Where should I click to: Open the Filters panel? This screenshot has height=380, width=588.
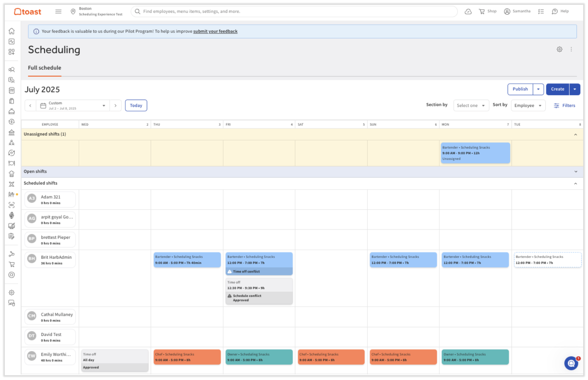(x=565, y=105)
